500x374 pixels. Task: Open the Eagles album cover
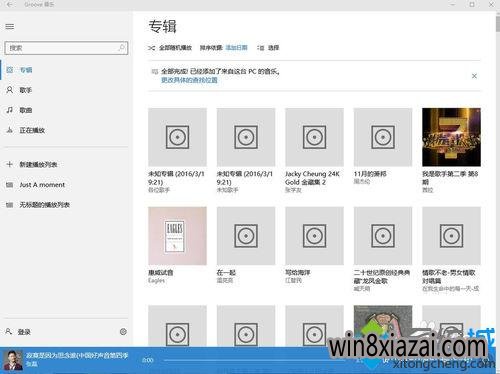click(177, 236)
